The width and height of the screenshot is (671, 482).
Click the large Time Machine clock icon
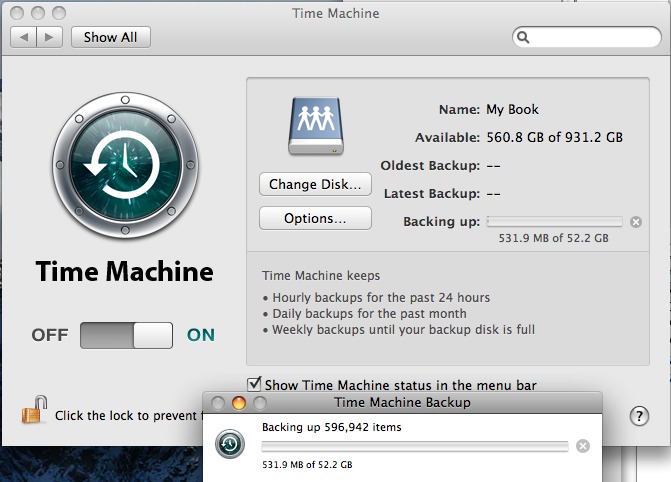125,165
